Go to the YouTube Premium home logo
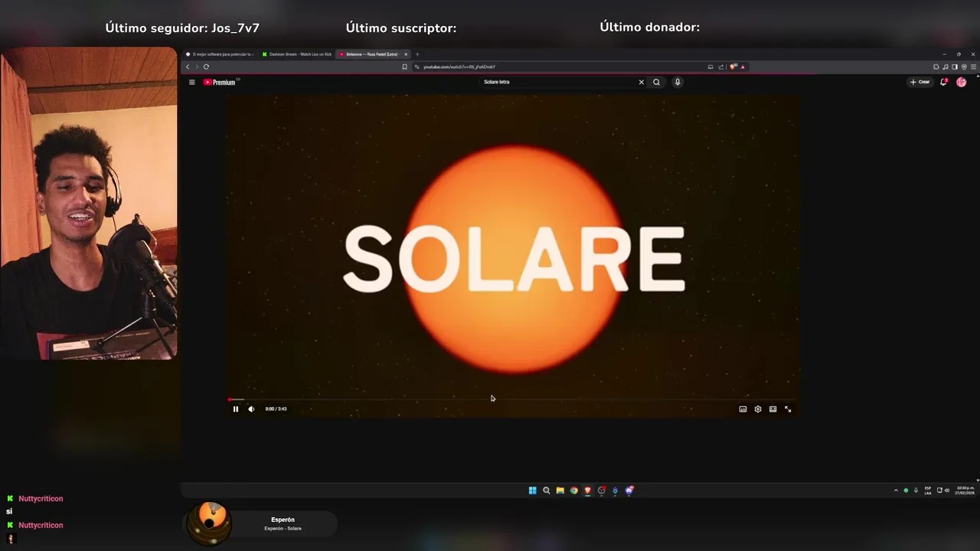 (x=220, y=82)
